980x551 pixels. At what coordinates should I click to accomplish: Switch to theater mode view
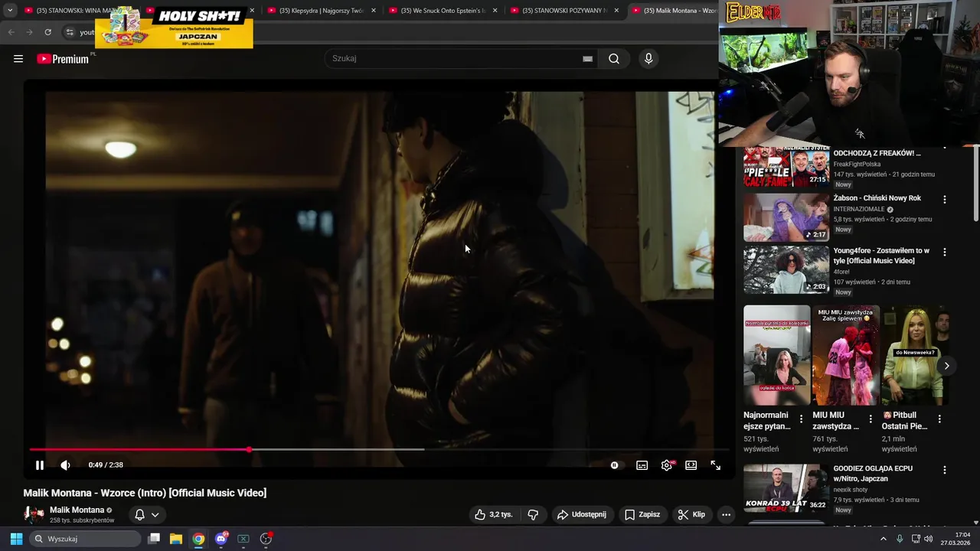691,465
